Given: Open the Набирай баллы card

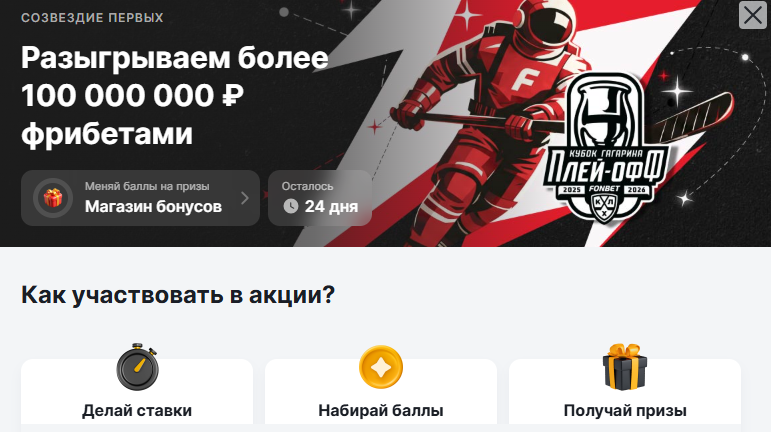Looking at the screenshot, I should (x=381, y=392).
